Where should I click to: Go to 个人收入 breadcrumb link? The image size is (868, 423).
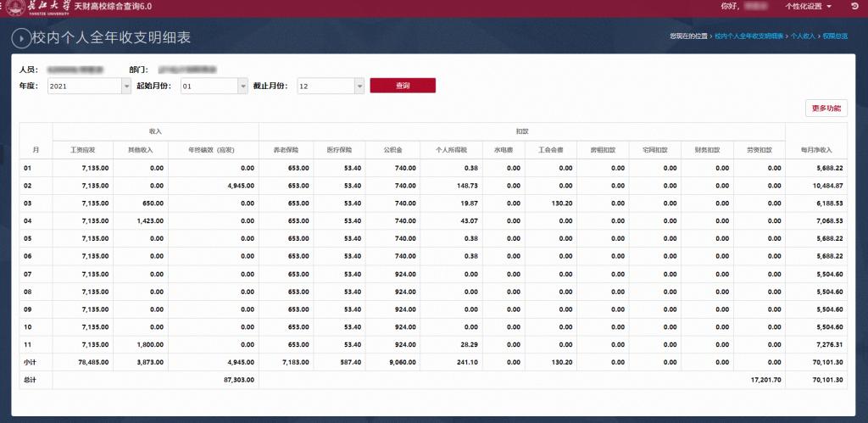(x=803, y=36)
